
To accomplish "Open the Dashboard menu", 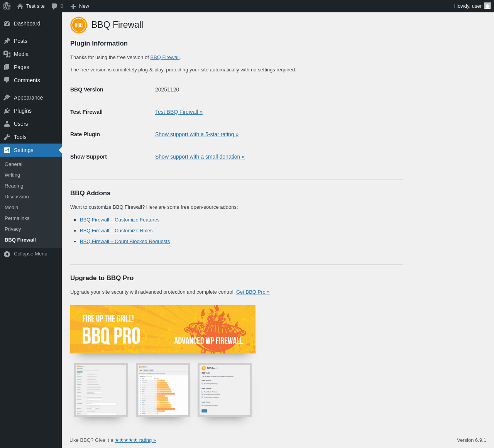I will pyautogui.click(x=31, y=24).
